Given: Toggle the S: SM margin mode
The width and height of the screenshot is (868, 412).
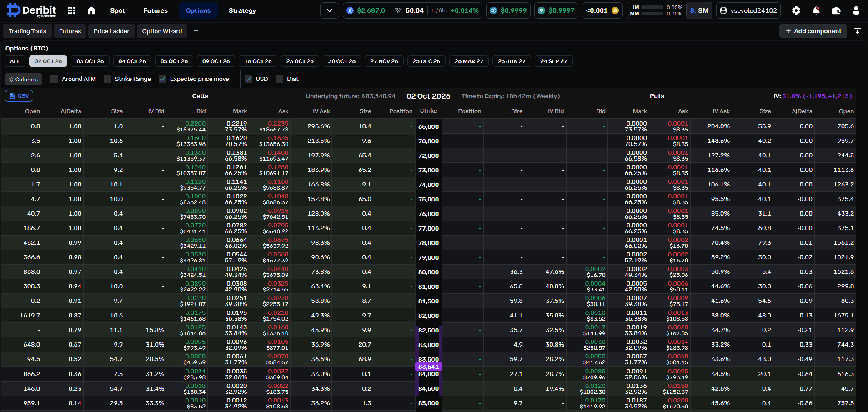Looking at the screenshot, I should pos(699,10).
